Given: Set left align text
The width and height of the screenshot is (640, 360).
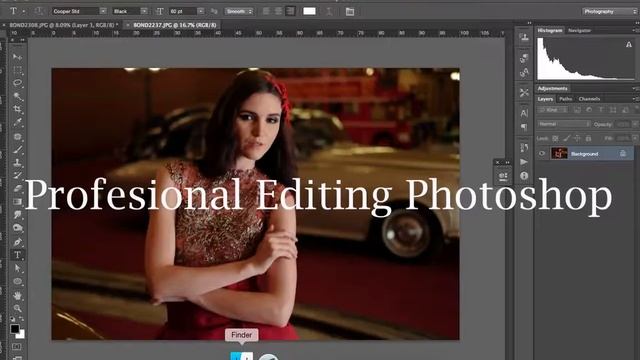Looking at the screenshot, I should pyautogui.click(x=266, y=11).
